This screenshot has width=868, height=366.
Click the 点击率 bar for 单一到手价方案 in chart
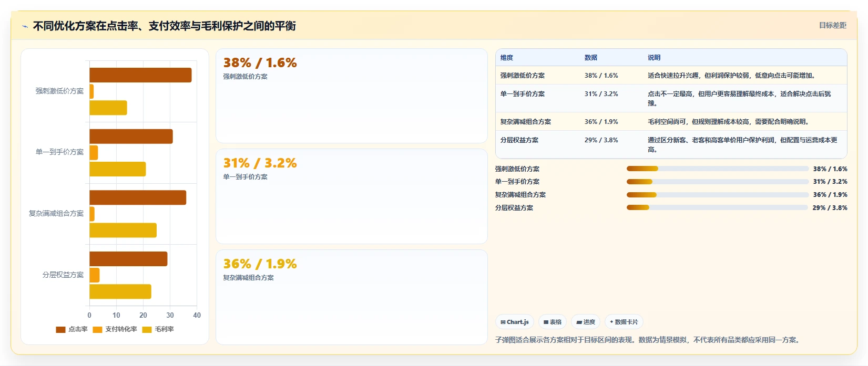point(131,137)
